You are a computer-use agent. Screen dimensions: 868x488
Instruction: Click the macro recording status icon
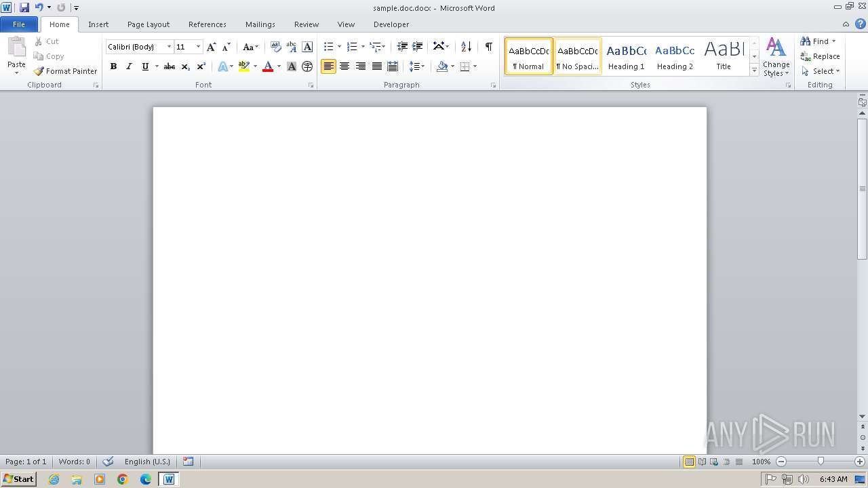click(189, 462)
